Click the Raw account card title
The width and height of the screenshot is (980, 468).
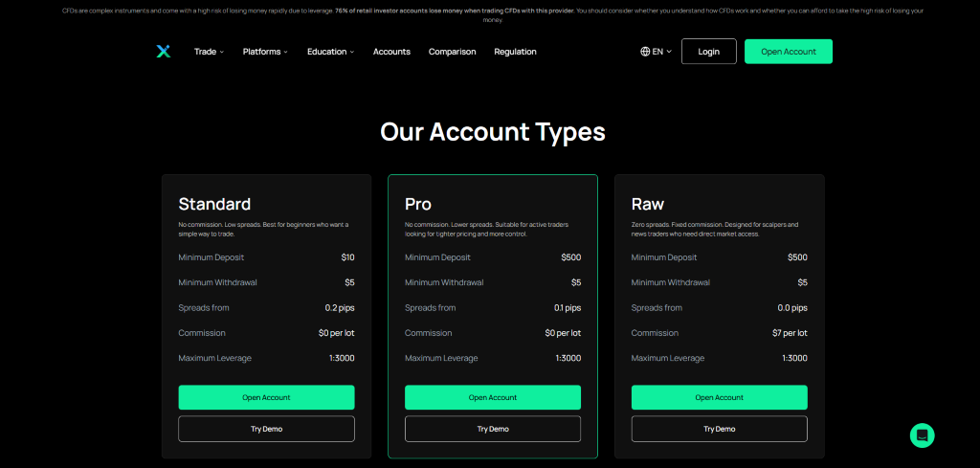648,204
